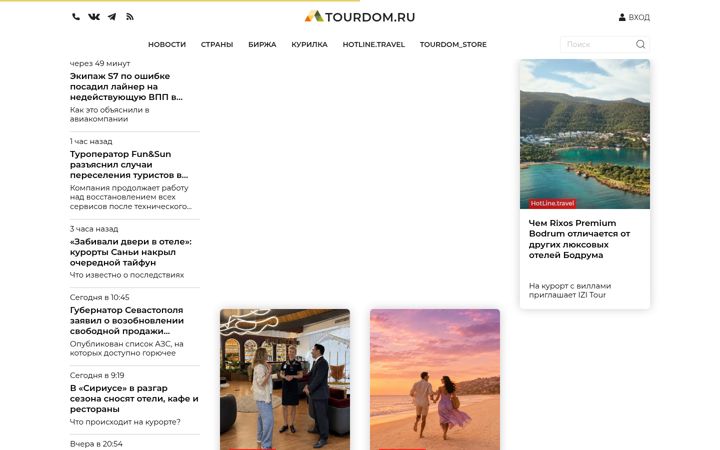Click the user profile icon by ВХОД
Image resolution: width=720 pixels, height=450 pixels.
click(x=622, y=17)
